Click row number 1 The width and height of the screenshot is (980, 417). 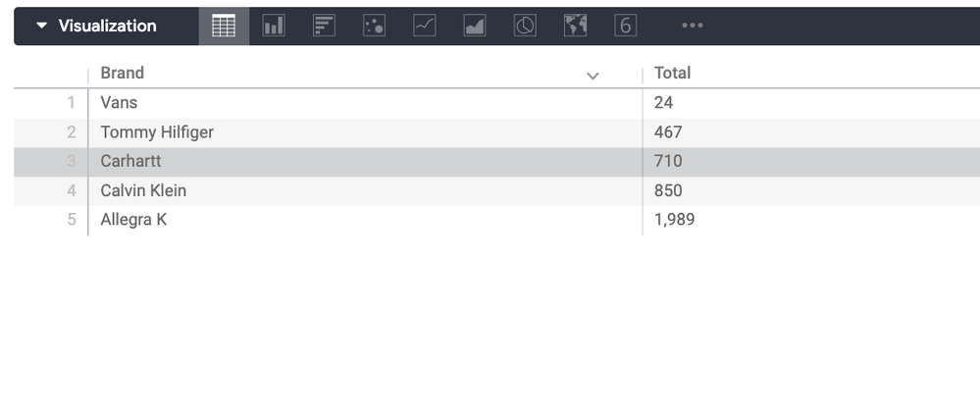(x=72, y=102)
